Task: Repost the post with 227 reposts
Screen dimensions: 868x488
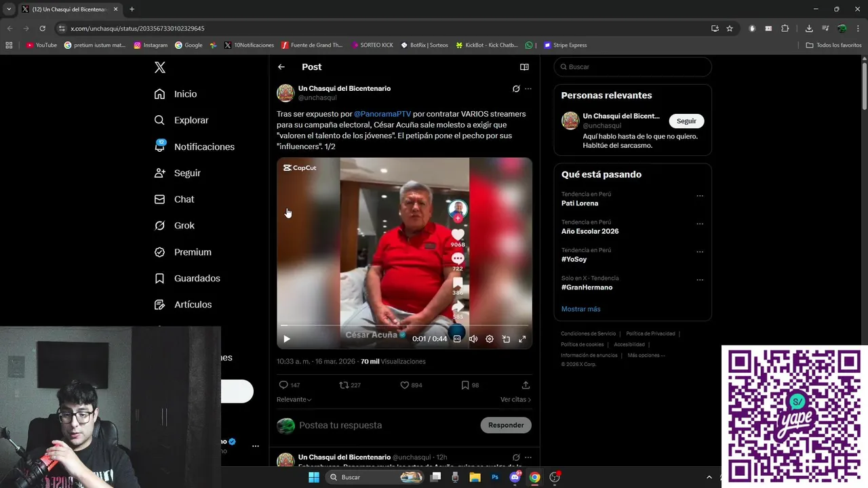Action: (x=344, y=385)
